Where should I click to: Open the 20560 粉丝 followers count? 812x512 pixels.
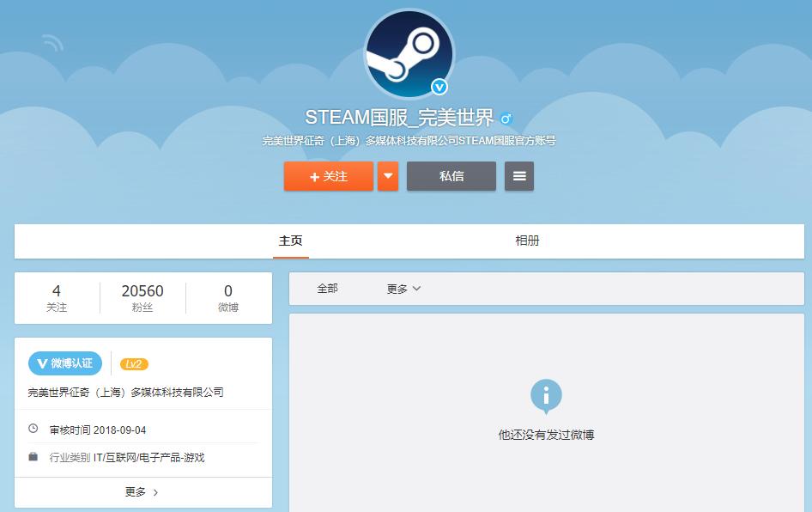tap(142, 298)
